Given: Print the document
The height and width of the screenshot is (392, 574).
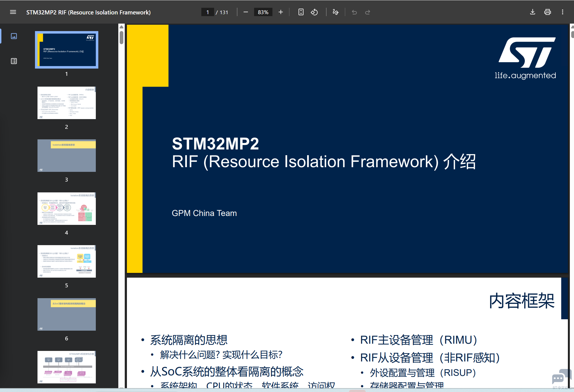Looking at the screenshot, I should (547, 12).
